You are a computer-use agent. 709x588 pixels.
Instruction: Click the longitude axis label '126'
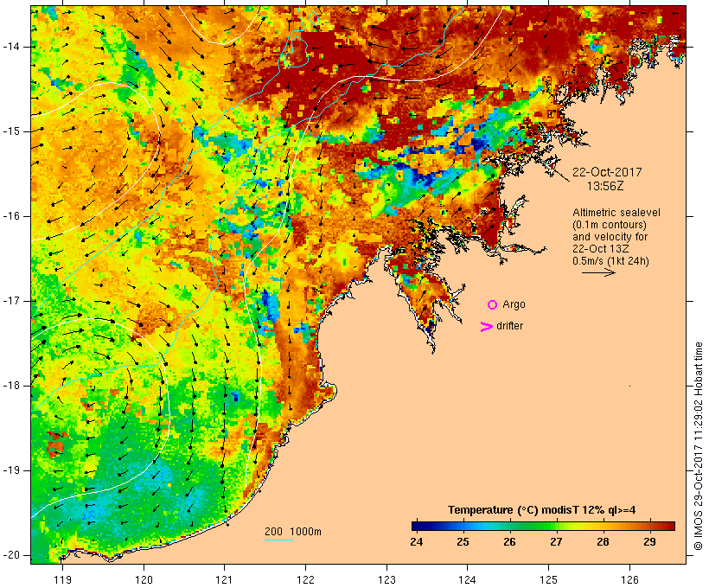[629, 579]
